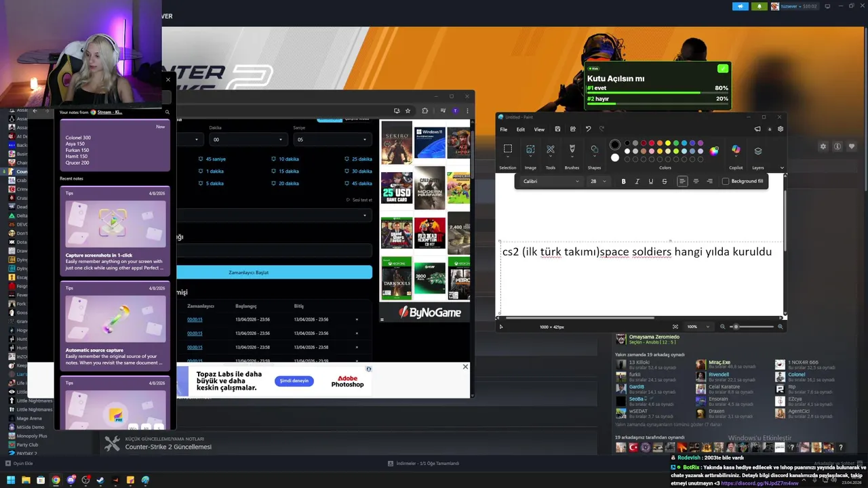Select the black Color 1 primary circle
The height and width of the screenshot is (488, 868).
tap(615, 144)
